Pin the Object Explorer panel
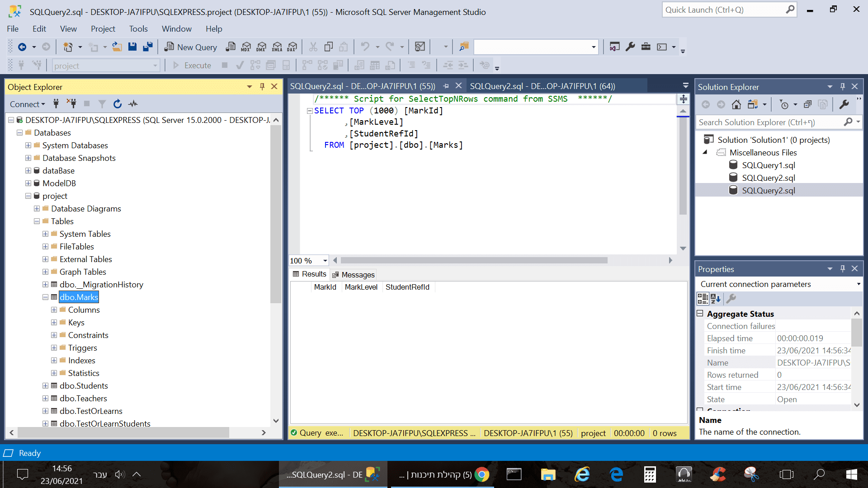 [262, 87]
